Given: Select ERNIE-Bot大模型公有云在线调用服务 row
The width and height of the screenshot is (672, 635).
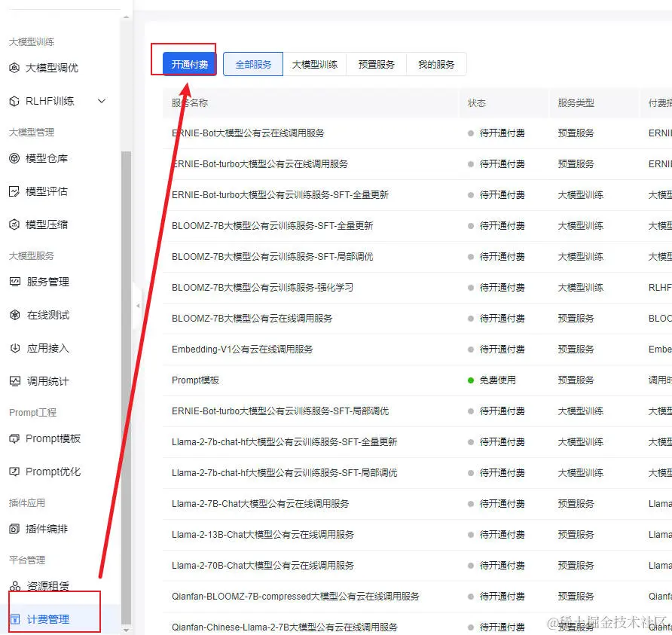Looking at the screenshot, I should pos(248,133).
